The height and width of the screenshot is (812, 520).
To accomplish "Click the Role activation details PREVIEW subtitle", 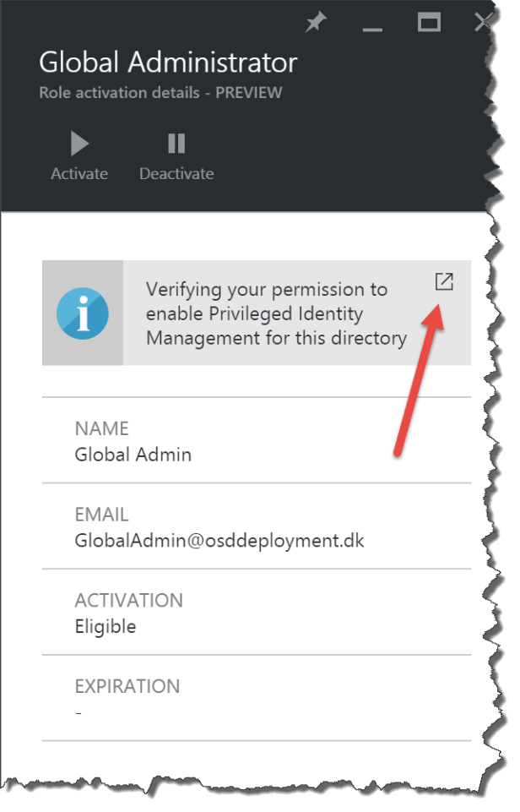I will 160,93.
